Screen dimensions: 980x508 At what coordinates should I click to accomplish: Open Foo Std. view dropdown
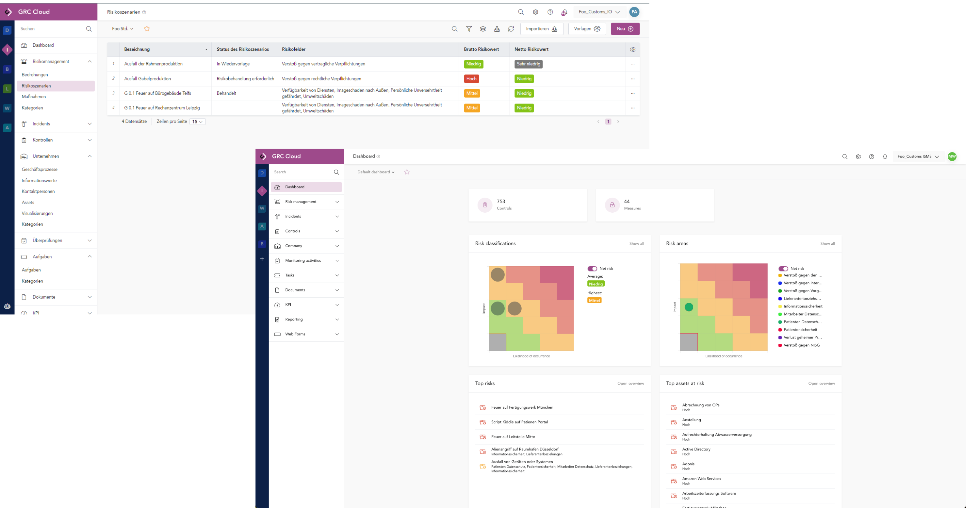(122, 28)
